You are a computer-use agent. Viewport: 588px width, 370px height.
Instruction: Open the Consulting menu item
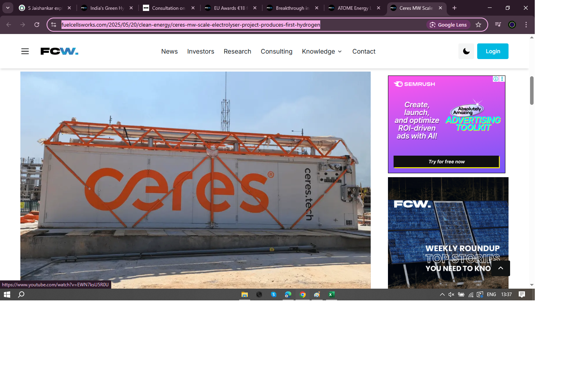pyautogui.click(x=277, y=52)
